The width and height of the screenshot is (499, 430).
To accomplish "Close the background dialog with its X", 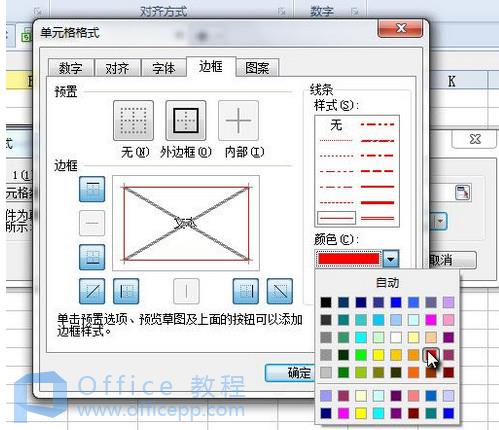I will (475, 139).
